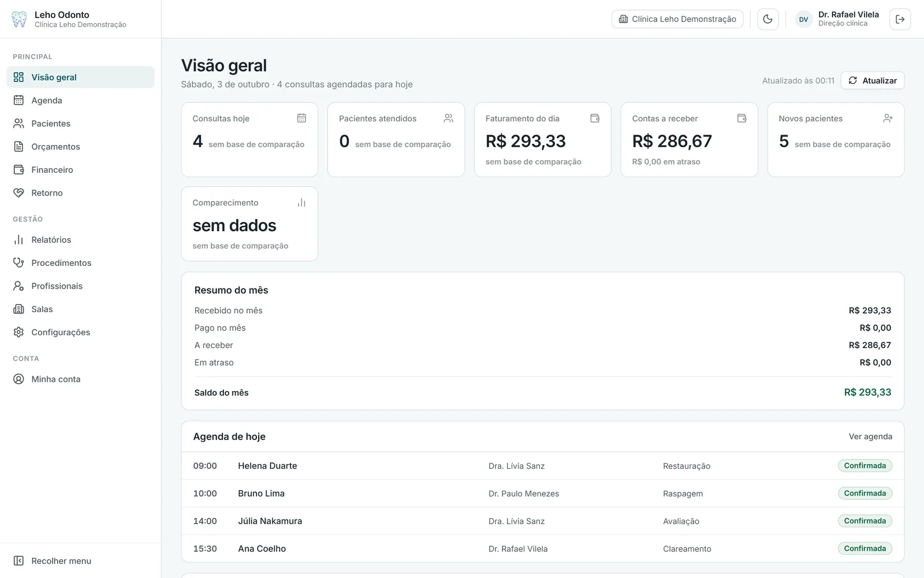Viewport: 924px width, 578px height.
Task: Open the Orçamentos menu item
Action: (x=80, y=146)
